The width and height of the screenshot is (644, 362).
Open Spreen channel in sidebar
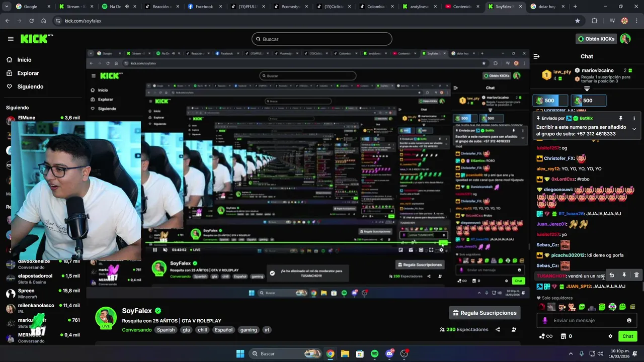(43, 293)
